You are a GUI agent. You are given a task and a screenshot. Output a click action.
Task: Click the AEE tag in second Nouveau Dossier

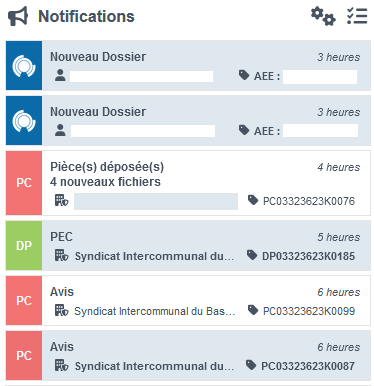click(267, 131)
